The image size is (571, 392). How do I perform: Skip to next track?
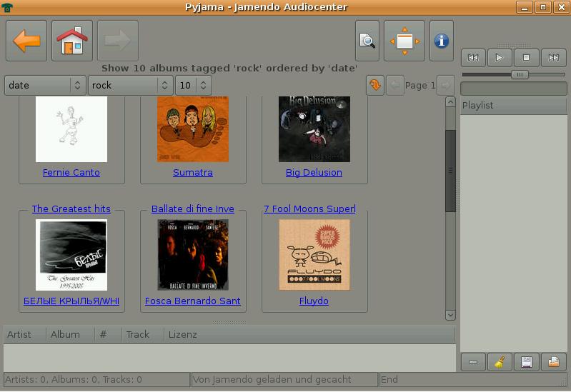554,58
